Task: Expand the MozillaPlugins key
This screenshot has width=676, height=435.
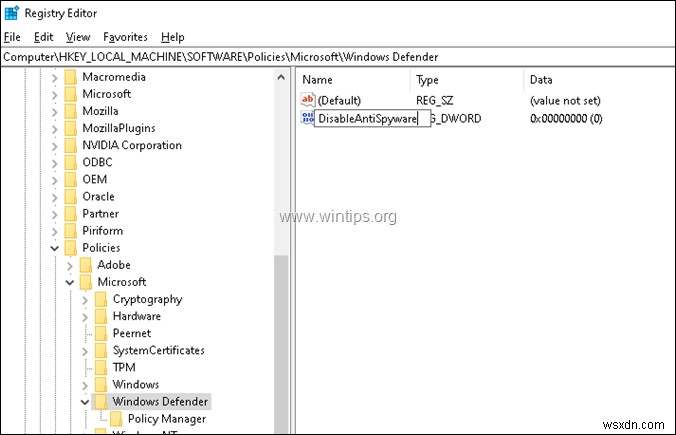Action: point(54,129)
